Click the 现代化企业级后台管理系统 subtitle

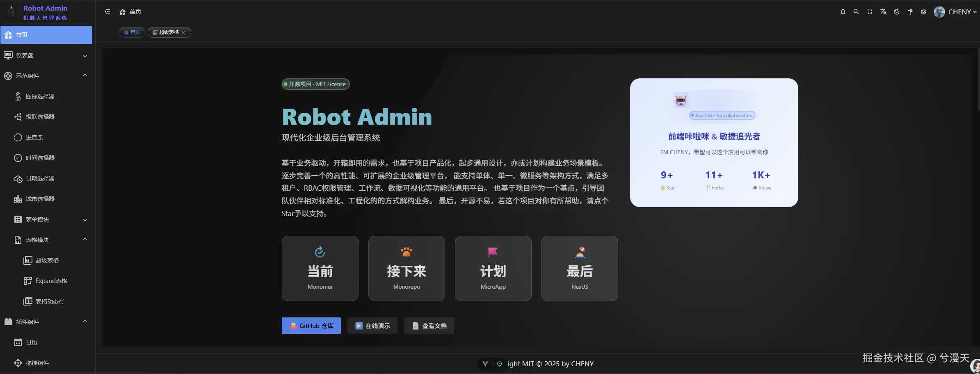[331, 138]
